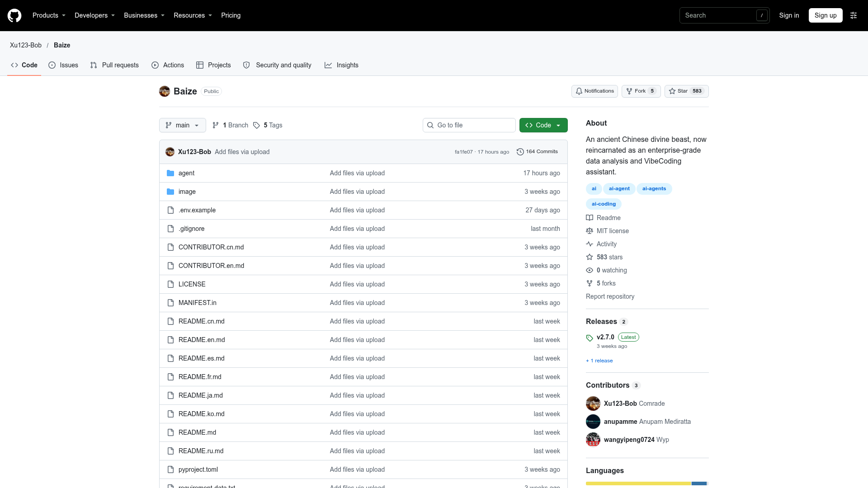Screen dimensions: 868x488
Task: Expand the Products menu
Action: [49, 15]
